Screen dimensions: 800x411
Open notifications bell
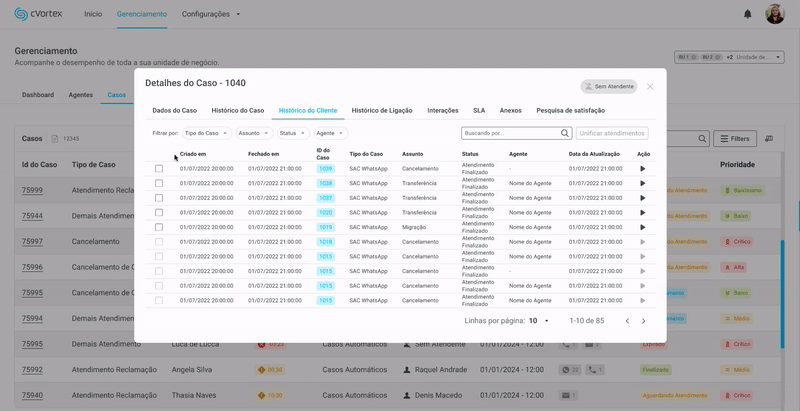point(747,14)
